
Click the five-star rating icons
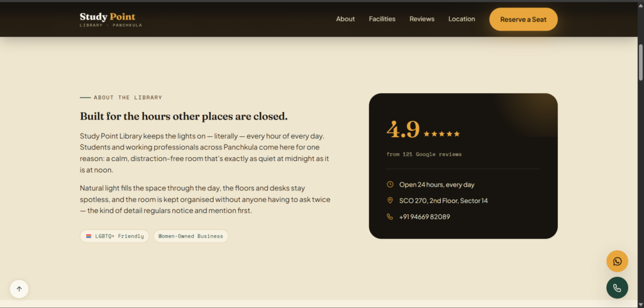click(441, 134)
